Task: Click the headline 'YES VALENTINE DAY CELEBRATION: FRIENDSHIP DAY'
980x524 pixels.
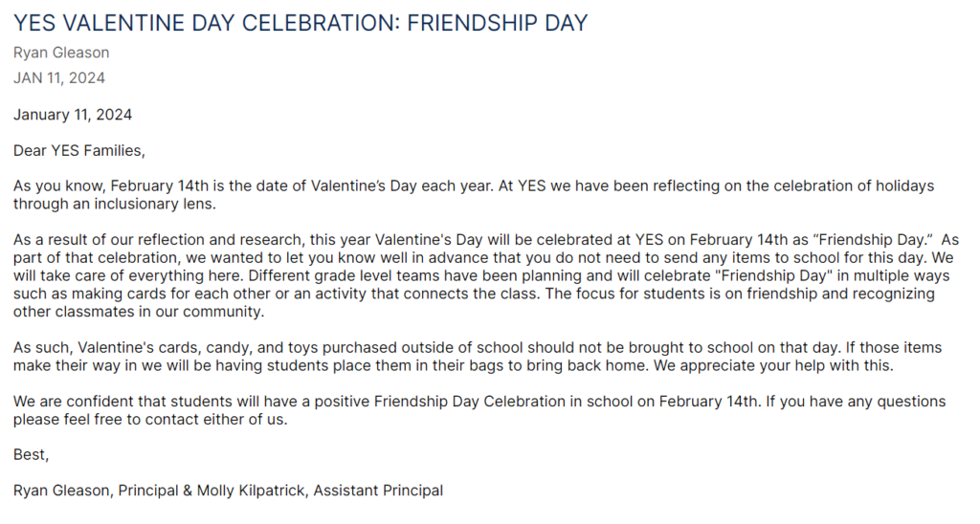Action: [x=301, y=23]
